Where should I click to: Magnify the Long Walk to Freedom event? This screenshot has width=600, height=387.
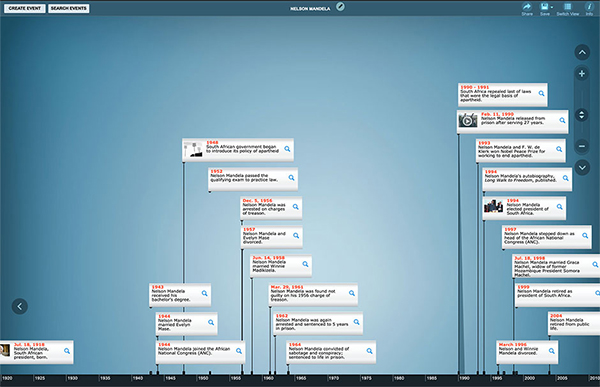pos(566,178)
